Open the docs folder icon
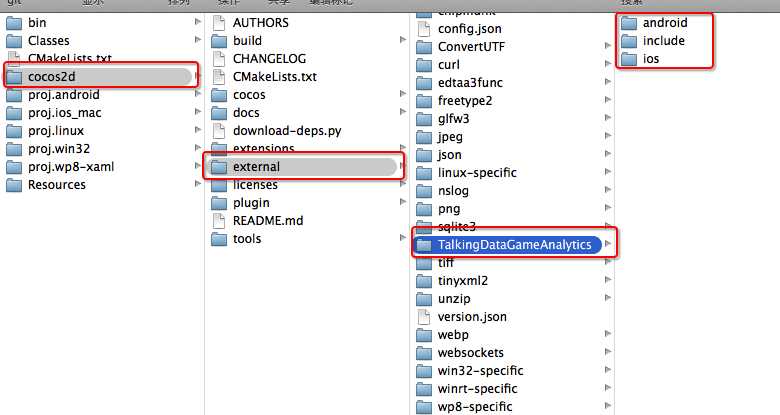 219,113
